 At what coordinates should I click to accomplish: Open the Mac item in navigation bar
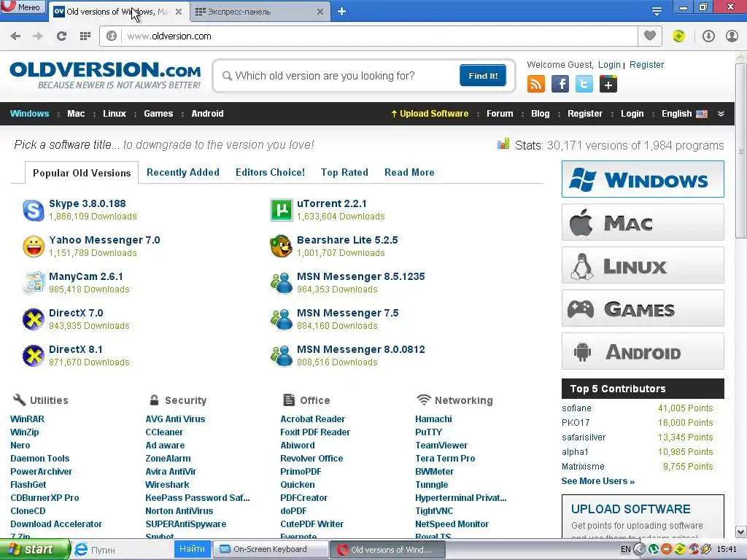76,114
